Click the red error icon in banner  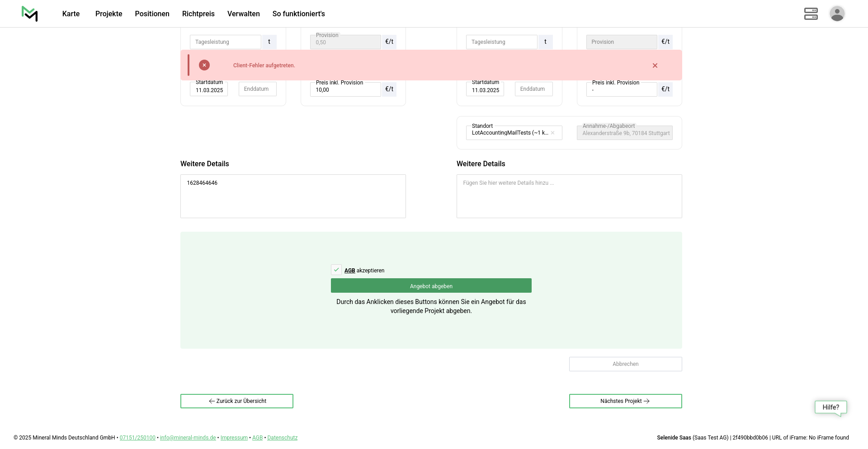pos(204,65)
